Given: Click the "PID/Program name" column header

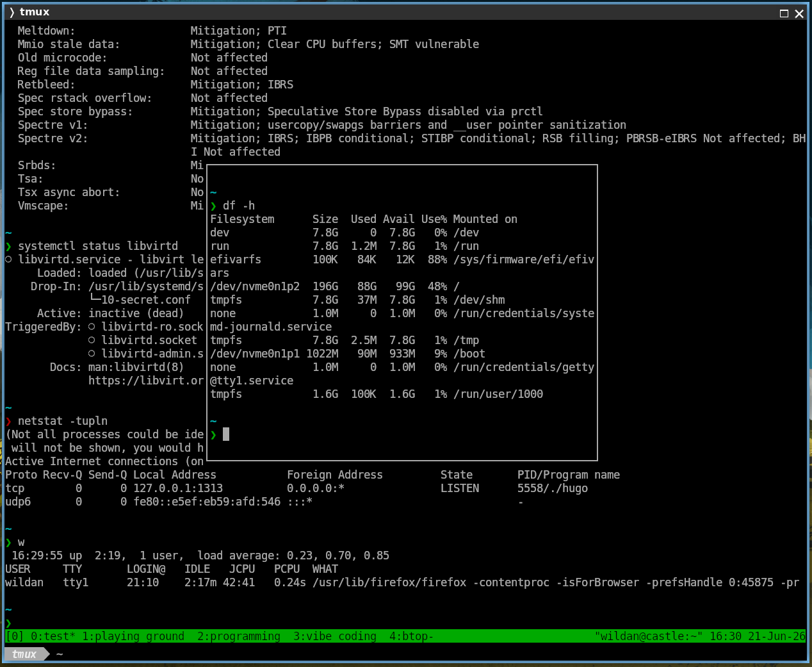Looking at the screenshot, I should tap(569, 475).
